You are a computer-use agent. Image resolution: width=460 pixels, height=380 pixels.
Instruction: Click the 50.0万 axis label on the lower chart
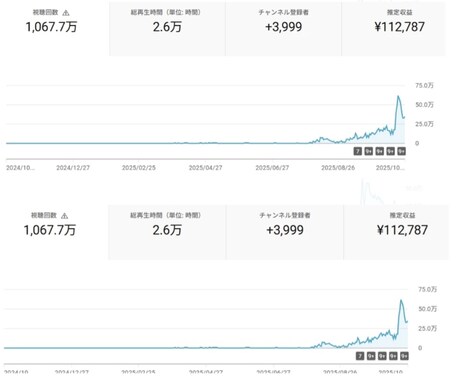(427, 309)
